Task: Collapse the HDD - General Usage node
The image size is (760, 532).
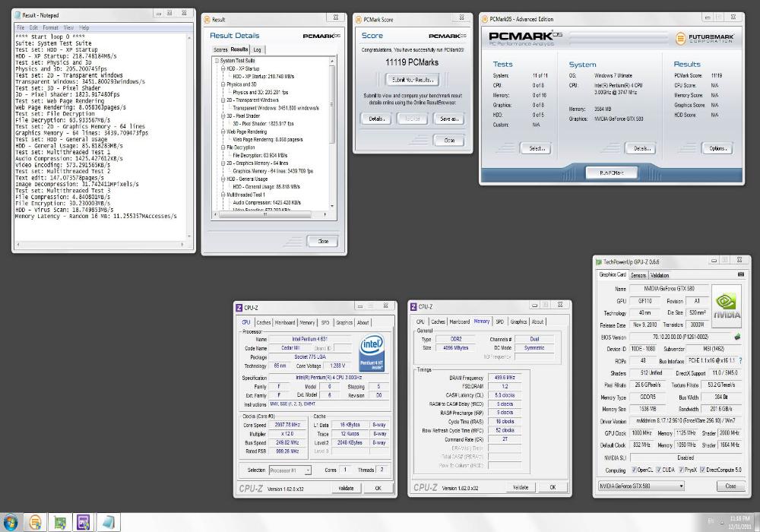Action: [x=223, y=179]
